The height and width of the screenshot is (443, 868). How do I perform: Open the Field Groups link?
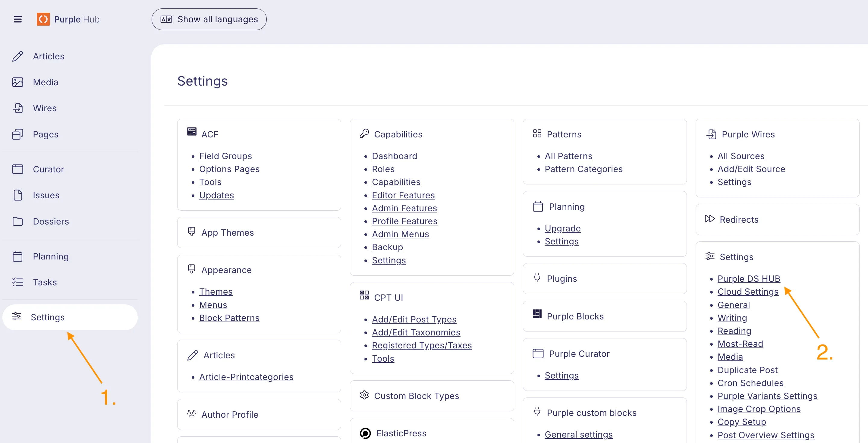225,156
